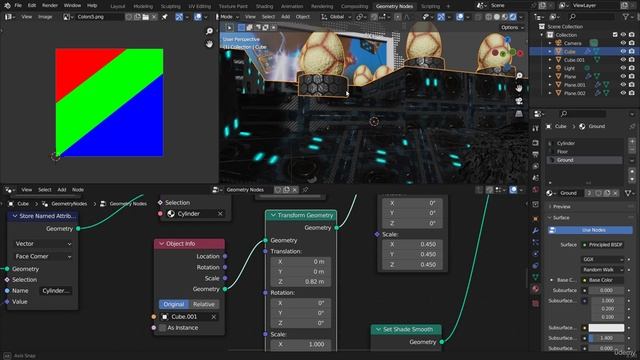Add a new material slot
Viewport: 640px width, 360px height.
632,142
